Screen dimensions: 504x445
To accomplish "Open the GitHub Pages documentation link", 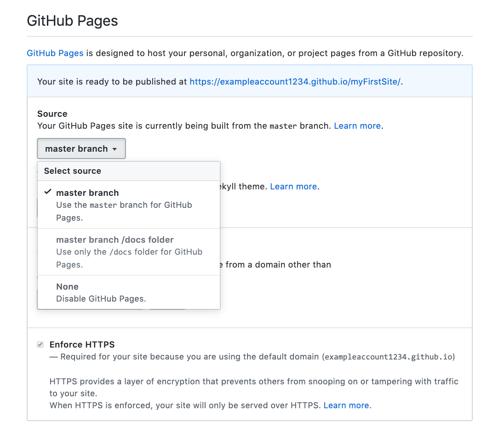I will [55, 53].
